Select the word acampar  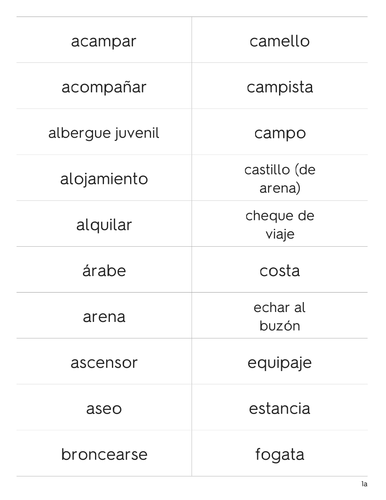(x=103, y=42)
